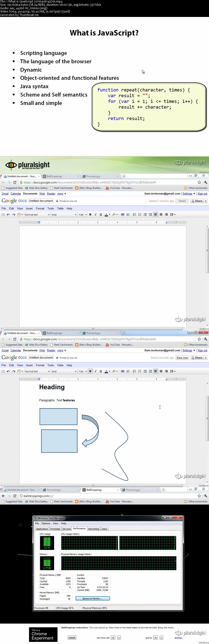Open highlight color picker in empty-document Docs toolbar
Screen dimensions: 209x644
115,215
